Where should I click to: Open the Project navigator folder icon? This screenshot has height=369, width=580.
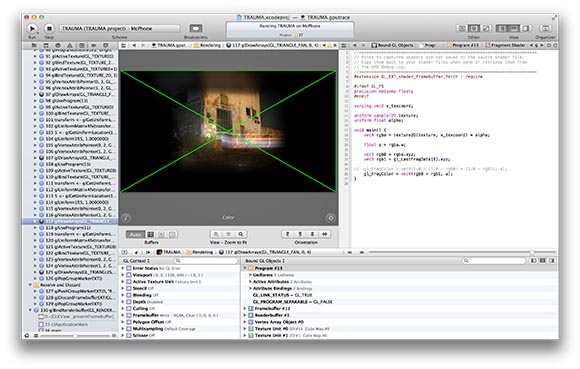[34, 45]
